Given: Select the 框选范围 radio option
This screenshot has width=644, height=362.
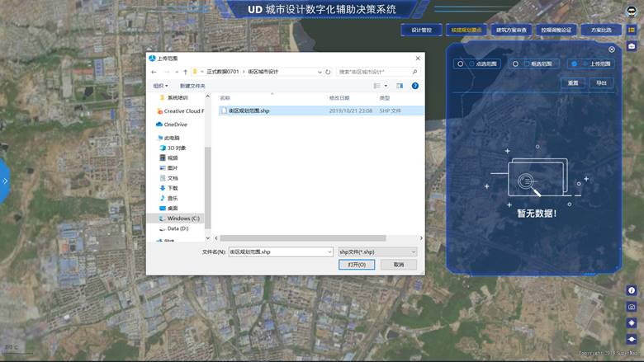Looking at the screenshot, I should point(515,64).
